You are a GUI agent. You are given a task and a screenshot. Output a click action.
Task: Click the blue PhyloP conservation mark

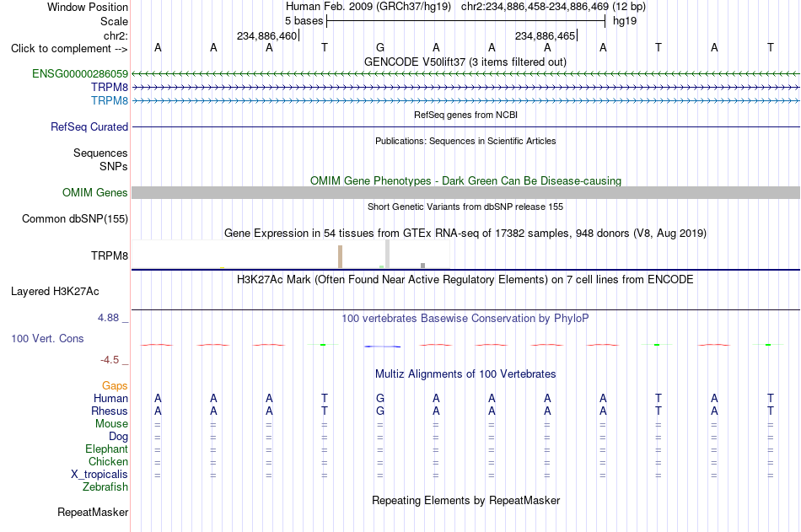(x=382, y=347)
